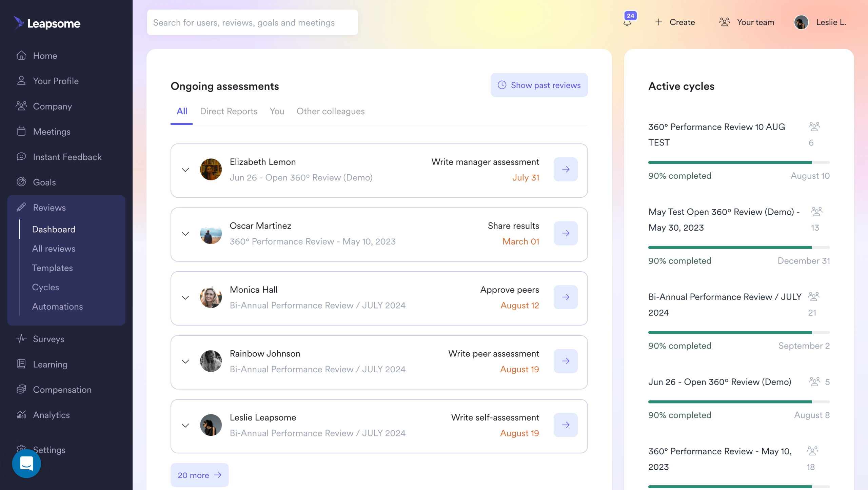Open Analytics chart icon in sidebar
This screenshot has width=868, height=490.
tap(21, 415)
